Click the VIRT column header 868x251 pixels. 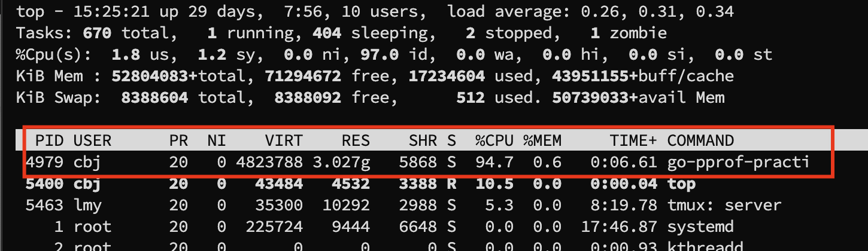click(283, 140)
